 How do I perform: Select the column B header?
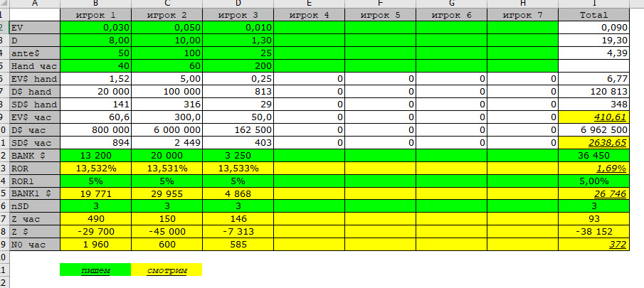pos(95,4)
